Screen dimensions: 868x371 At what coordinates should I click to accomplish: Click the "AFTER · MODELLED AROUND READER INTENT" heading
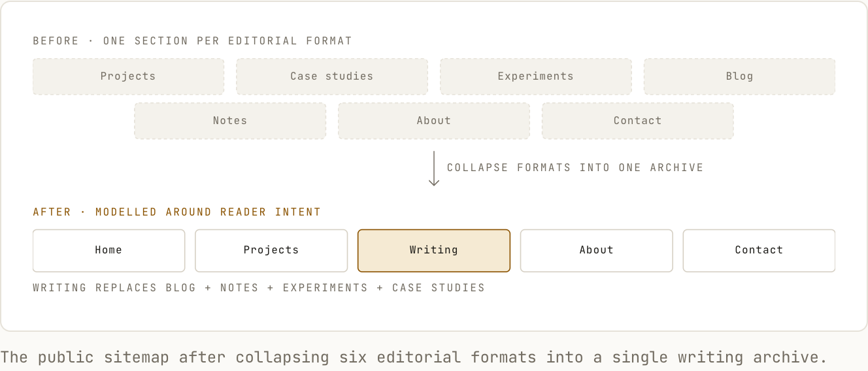[177, 212]
